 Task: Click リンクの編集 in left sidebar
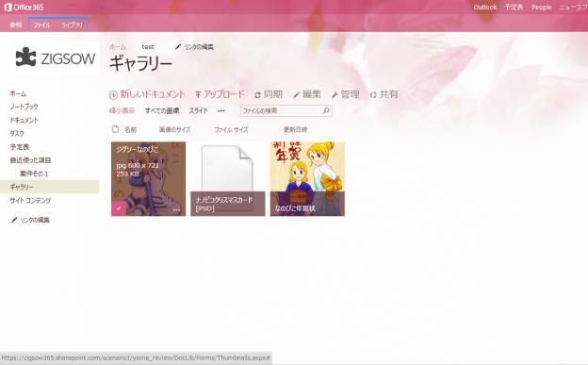pos(35,220)
